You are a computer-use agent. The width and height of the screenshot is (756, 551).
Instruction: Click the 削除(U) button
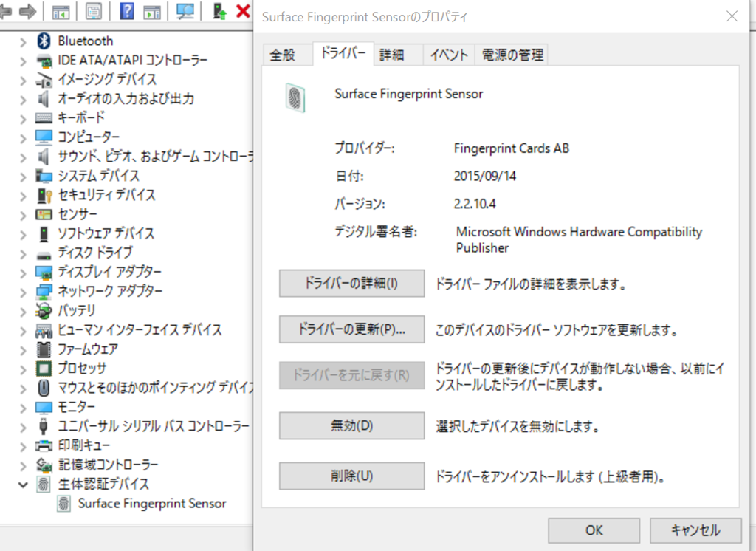pos(351,476)
